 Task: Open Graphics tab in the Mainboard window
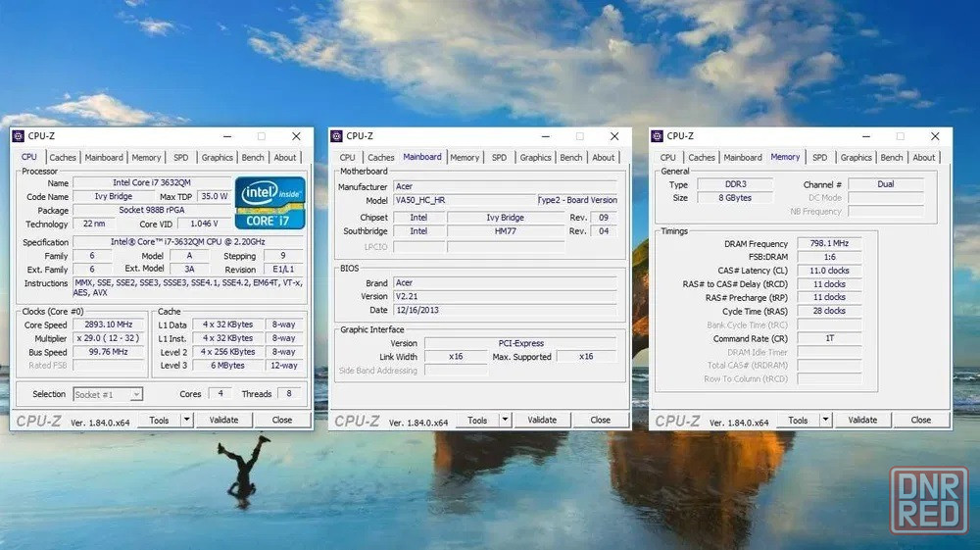pos(536,158)
